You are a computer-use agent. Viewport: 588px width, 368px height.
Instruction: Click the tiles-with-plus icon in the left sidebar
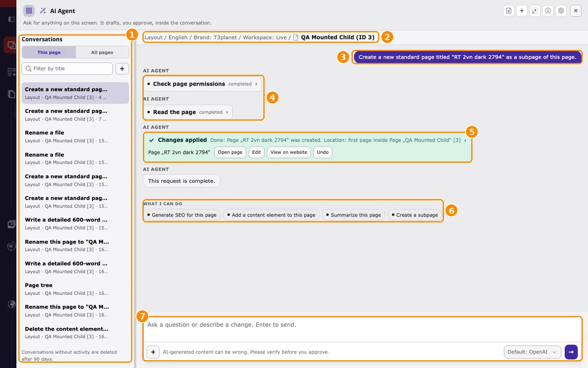tap(11, 72)
